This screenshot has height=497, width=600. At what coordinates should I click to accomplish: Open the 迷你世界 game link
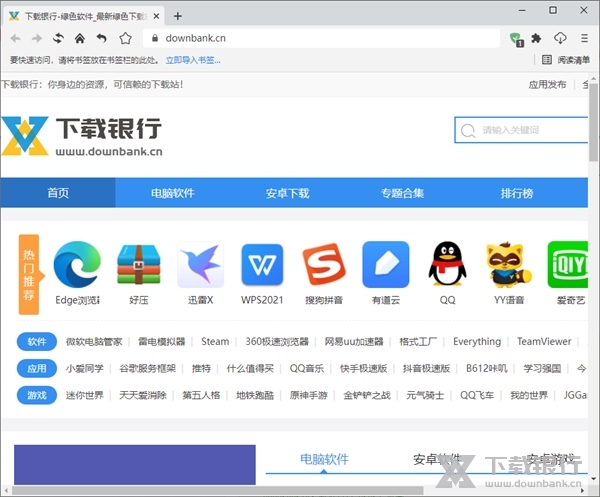tap(85, 395)
